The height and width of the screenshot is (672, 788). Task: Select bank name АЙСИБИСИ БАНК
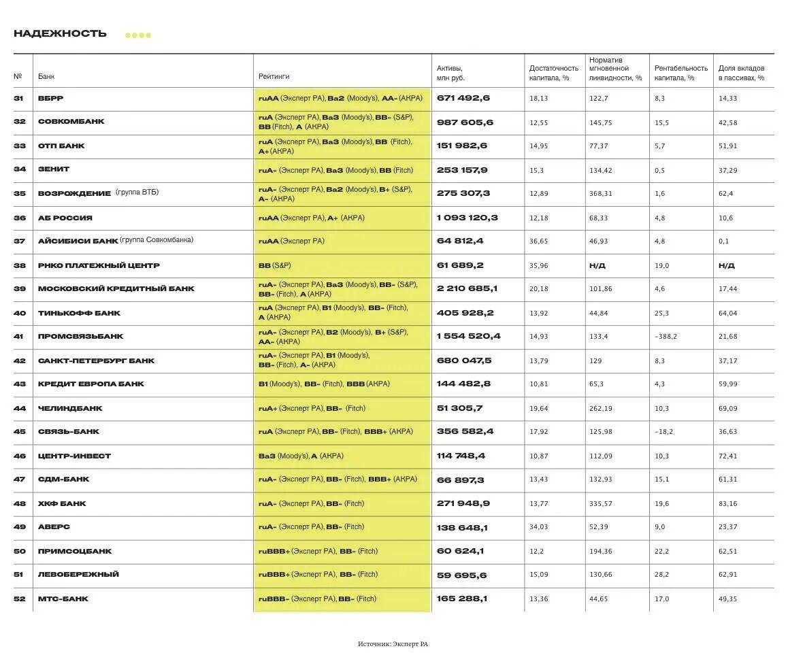(78, 241)
